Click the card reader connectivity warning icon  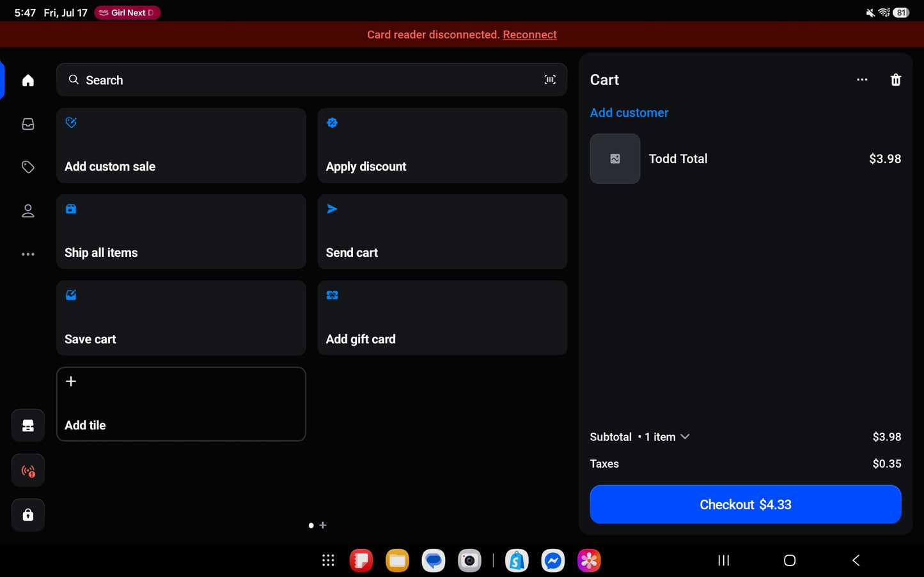[x=28, y=471]
